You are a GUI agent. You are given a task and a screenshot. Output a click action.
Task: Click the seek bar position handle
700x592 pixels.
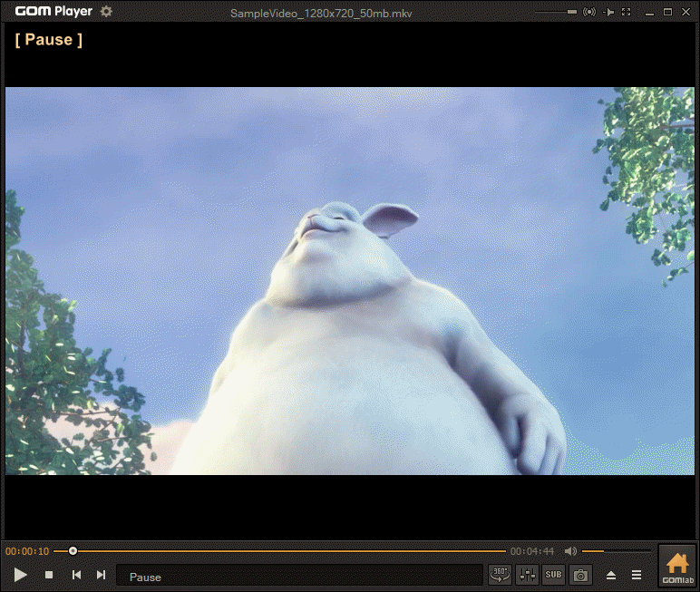point(73,551)
